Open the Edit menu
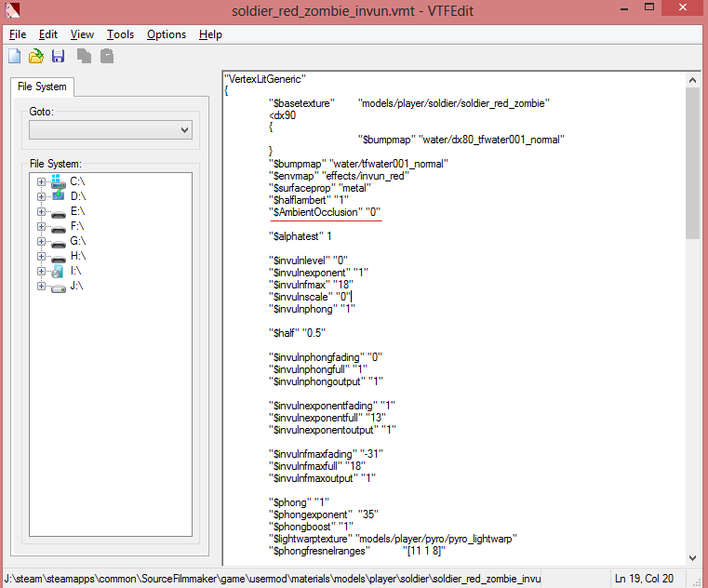 tap(47, 34)
